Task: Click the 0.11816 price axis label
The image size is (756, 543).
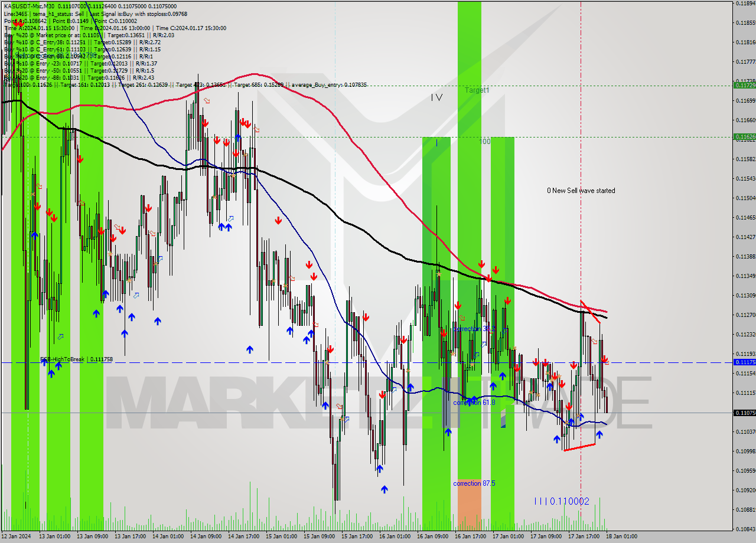Action: point(745,42)
